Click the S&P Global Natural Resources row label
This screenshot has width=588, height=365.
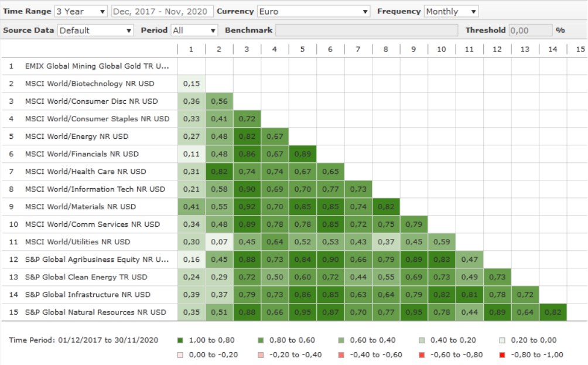point(96,312)
